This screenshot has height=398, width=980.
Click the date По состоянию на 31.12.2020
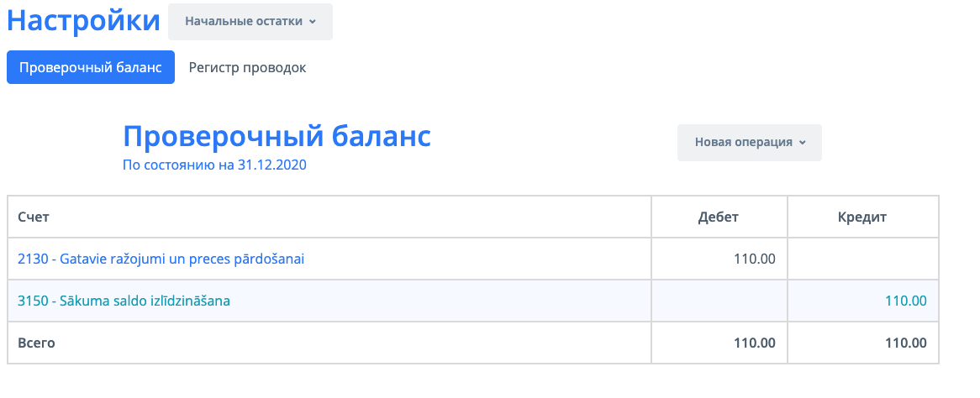[214, 165]
